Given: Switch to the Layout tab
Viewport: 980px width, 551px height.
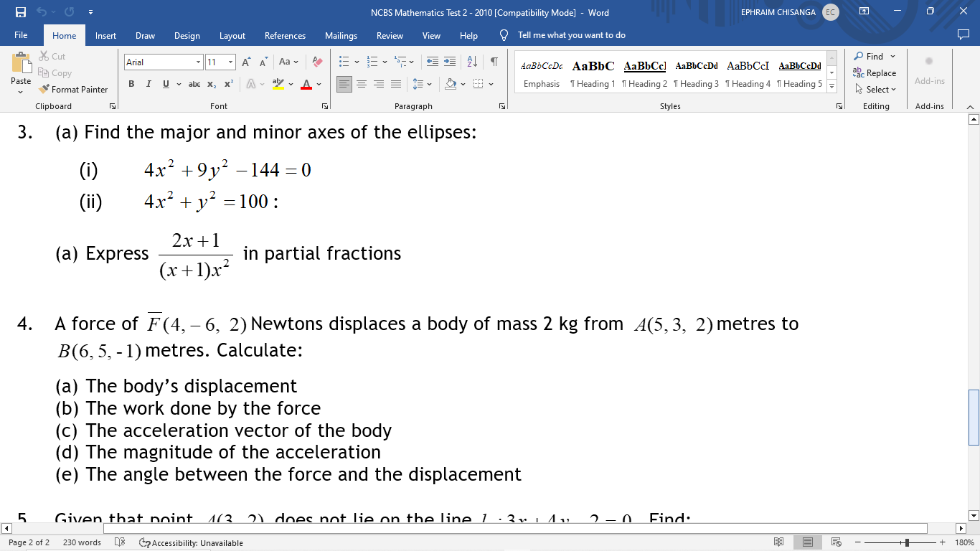Looking at the screenshot, I should click(x=232, y=35).
